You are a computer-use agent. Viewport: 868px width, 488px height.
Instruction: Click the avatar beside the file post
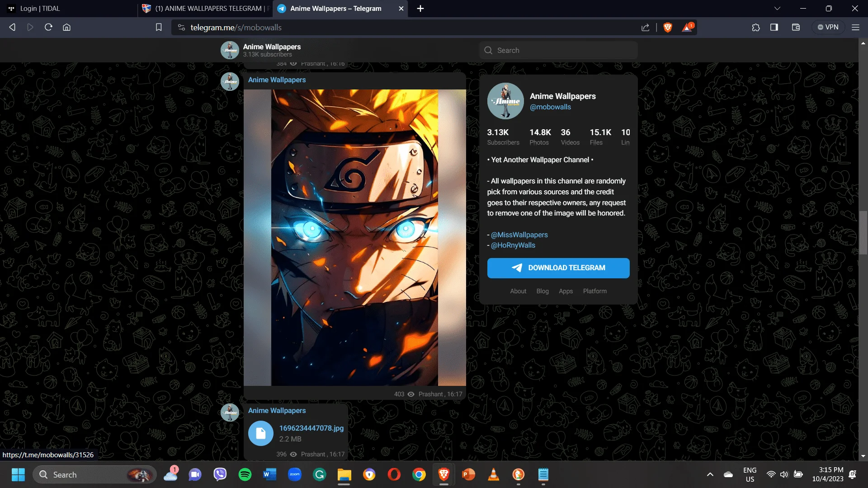[230, 412]
